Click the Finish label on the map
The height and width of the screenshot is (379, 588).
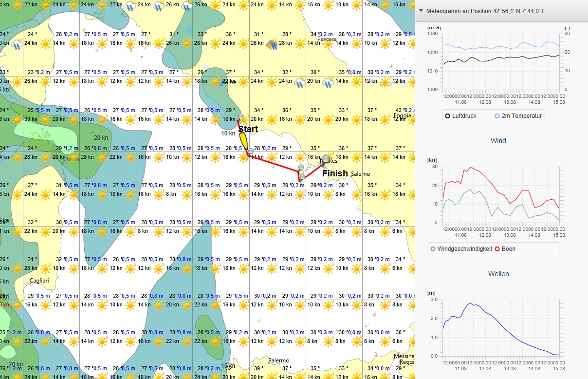(x=335, y=173)
